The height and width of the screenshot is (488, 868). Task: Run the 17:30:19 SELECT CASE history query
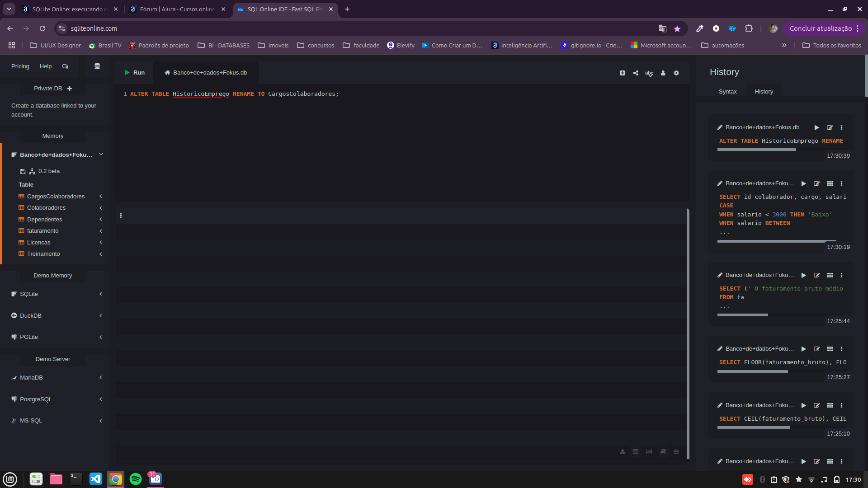[804, 183]
